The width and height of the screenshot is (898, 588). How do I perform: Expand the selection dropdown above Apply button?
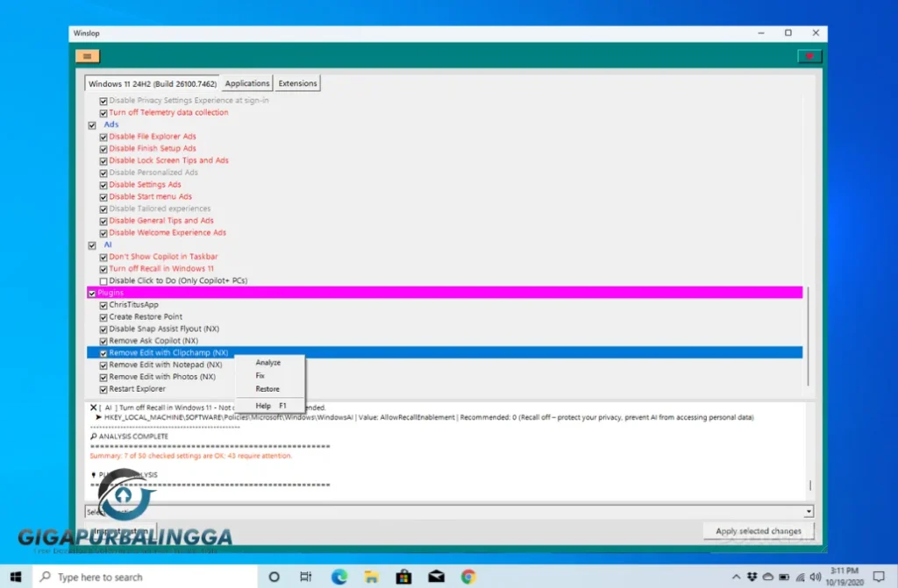808,512
